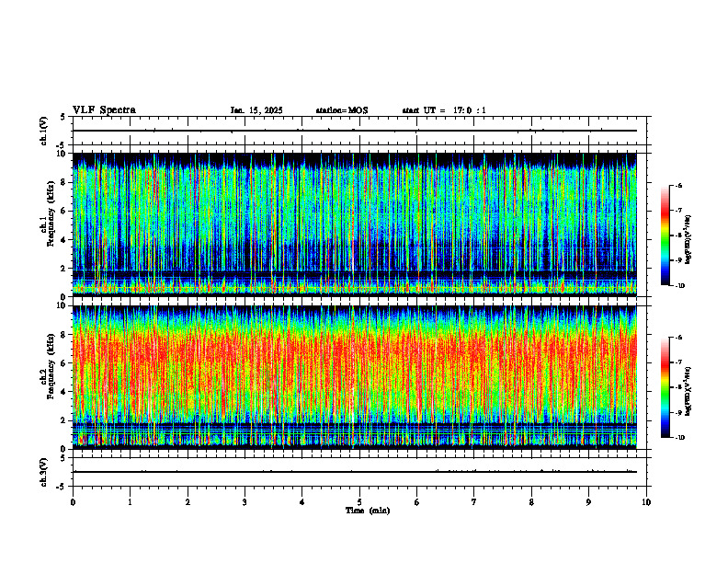
Task: Click the ch.2 colorbar log(PSD) unit label
Action: pos(688,391)
